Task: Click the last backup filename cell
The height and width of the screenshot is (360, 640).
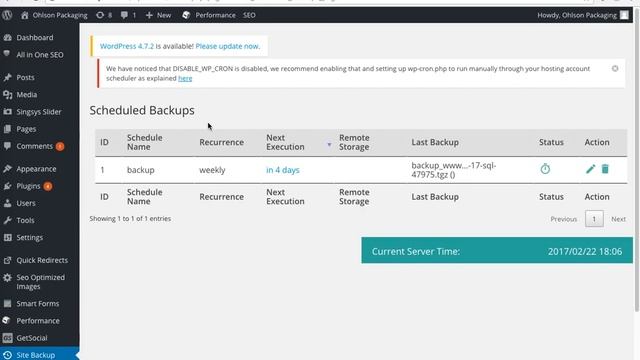Action: (x=453, y=170)
